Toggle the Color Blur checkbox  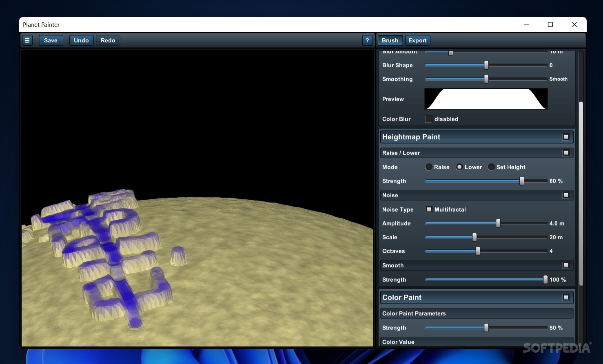[x=429, y=119]
